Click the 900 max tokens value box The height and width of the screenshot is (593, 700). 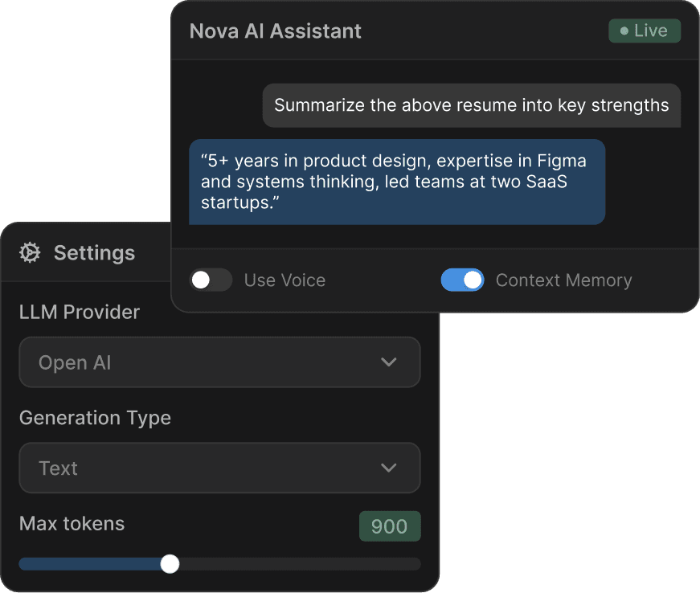[x=389, y=526]
